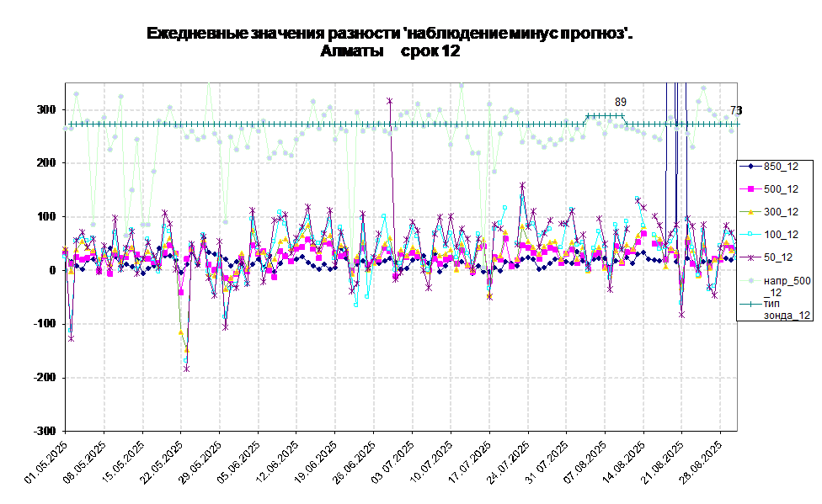Click the 850_12 legend label
Image resolution: width=822 pixels, height=504 pixels.
(x=781, y=166)
